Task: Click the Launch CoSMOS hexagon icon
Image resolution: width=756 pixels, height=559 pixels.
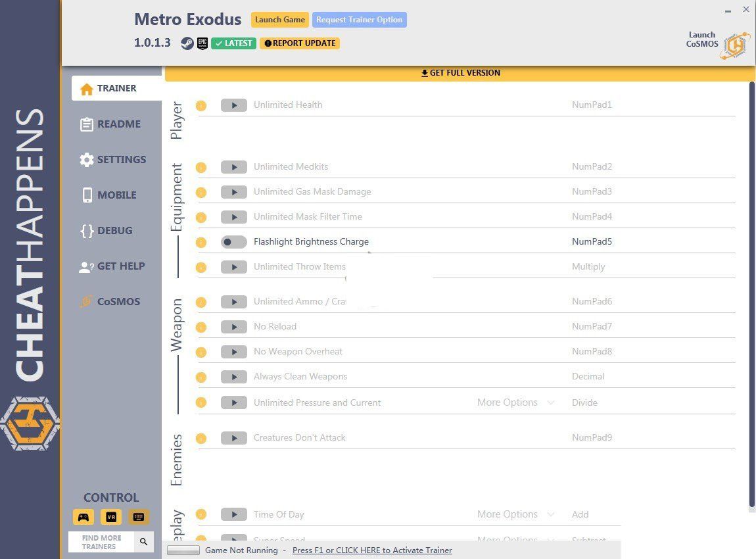Action: pyautogui.click(x=735, y=46)
